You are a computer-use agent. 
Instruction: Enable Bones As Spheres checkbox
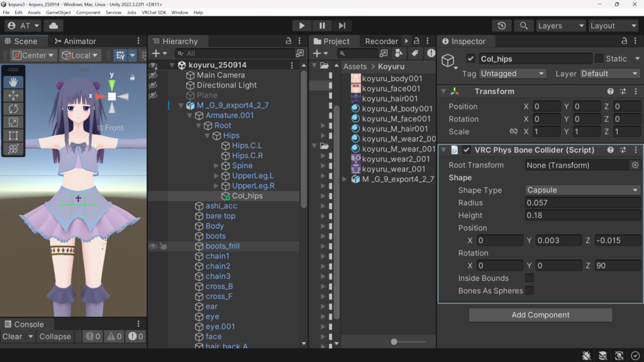click(530, 290)
